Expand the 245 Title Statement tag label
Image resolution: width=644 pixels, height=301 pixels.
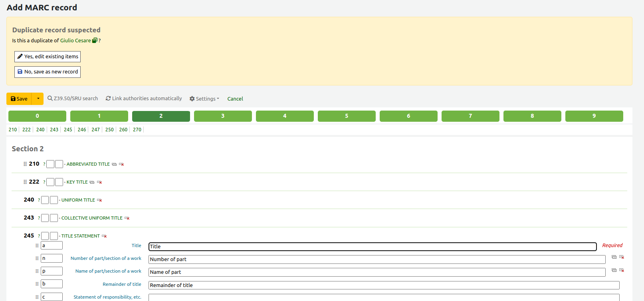pyautogui.click(x=80, y=236)
